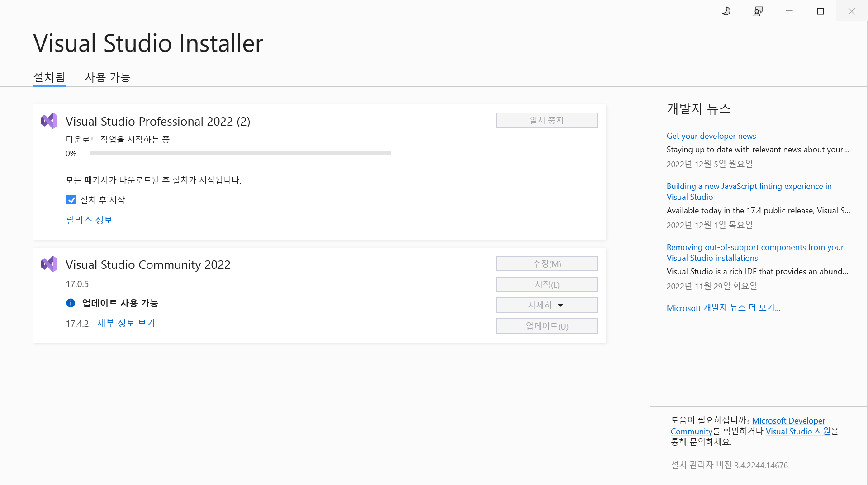Screen dimensions: 868x485
Task: Click the 일시 중지 pause button
Action: 546,120
